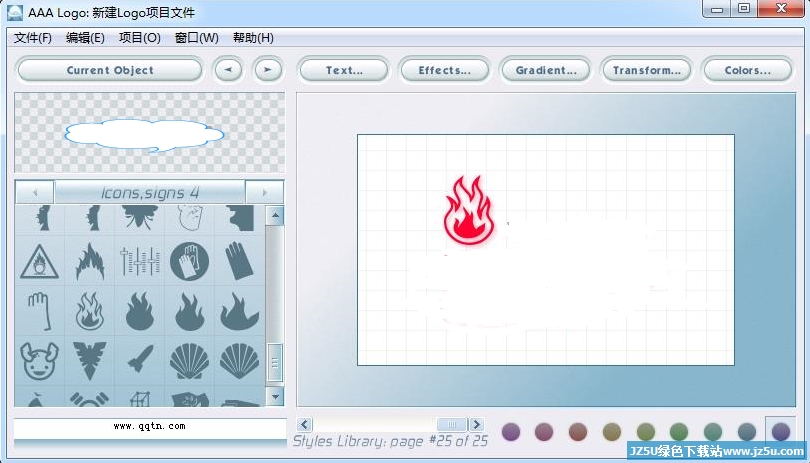Open the Text... dialog
This screenshot has height=463, width=810.
point(344,70)
